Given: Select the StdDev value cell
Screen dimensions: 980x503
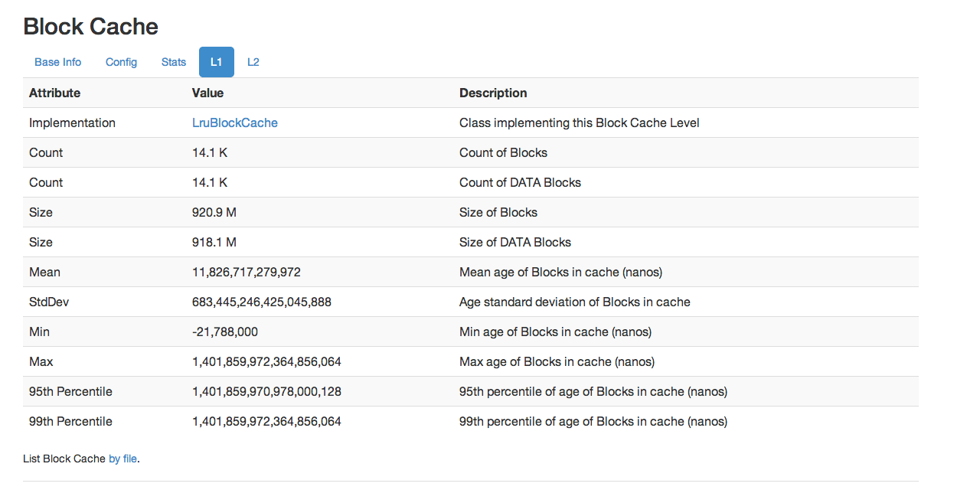Looking at the screenshot, I should [x=261, y=302].
